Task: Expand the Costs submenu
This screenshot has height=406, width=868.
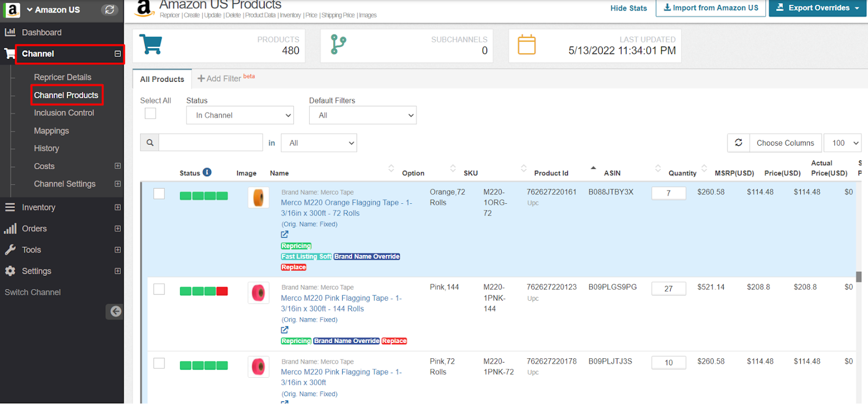Action: (x=118, y=166)
